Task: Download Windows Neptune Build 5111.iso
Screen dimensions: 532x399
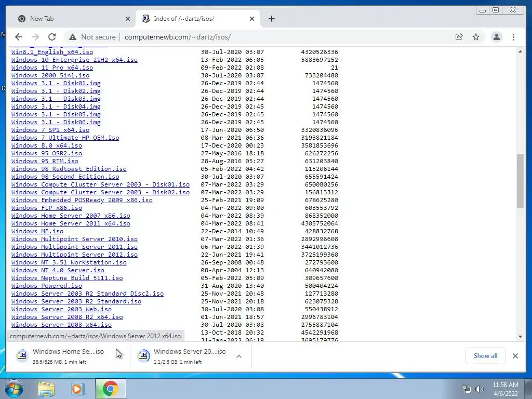Action: click(x=67, y=278)
